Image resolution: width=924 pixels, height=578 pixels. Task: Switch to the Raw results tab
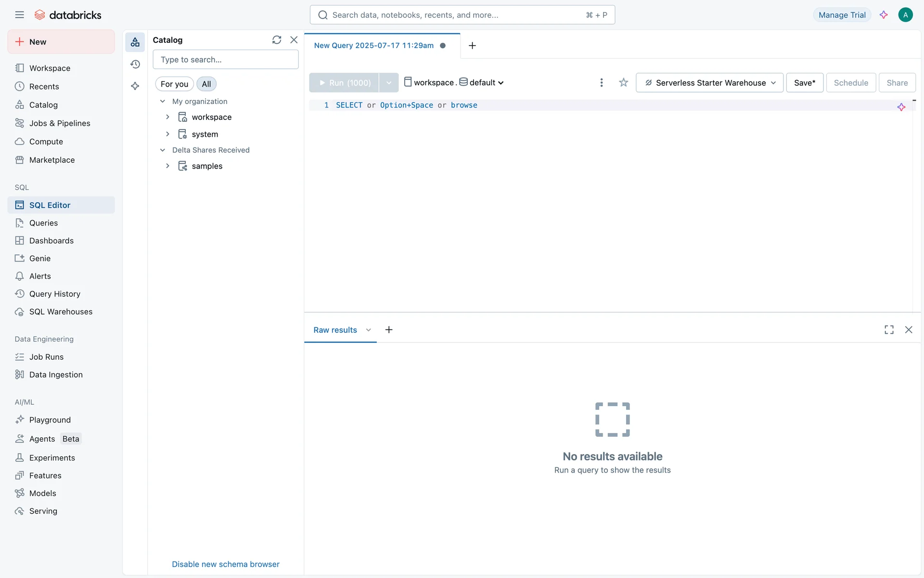335,330
